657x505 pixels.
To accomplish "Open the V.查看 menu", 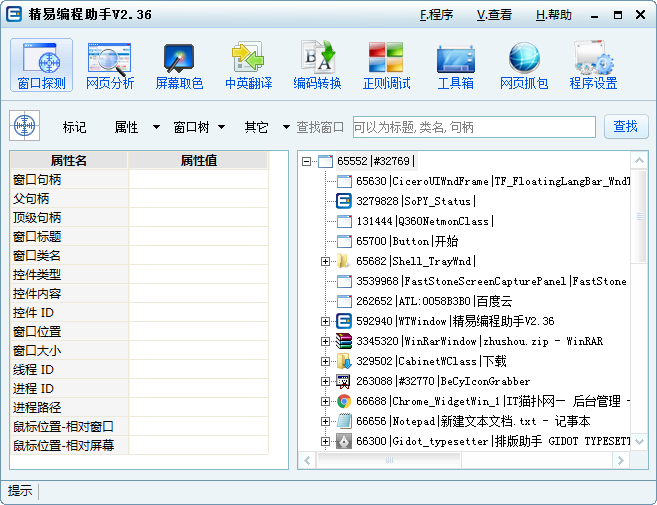I will point(494,15).
